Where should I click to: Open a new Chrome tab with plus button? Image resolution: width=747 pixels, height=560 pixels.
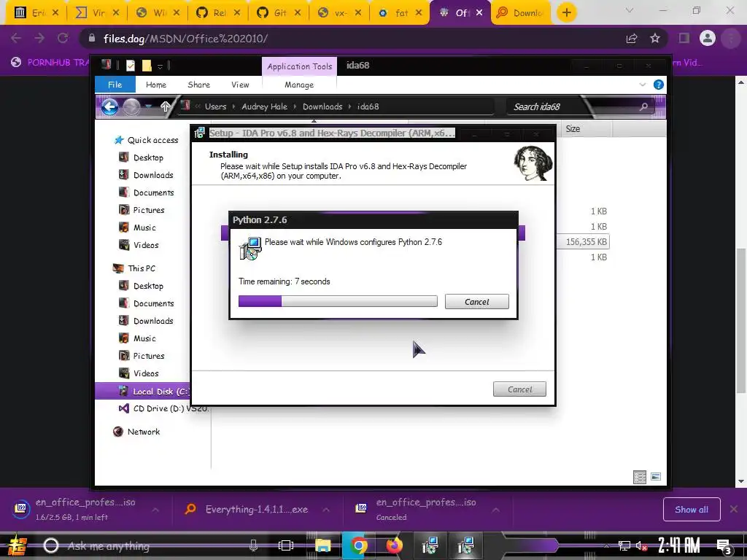coord(566,12)
